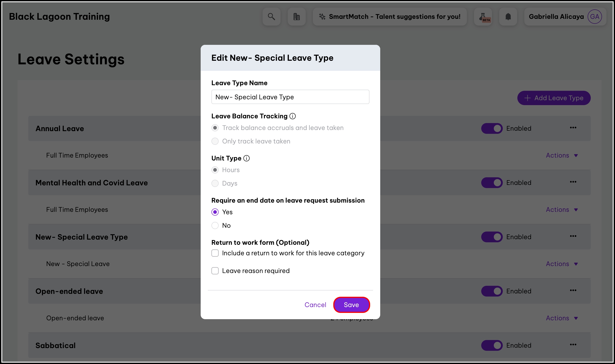Open Sabbatical three-dot options menu
615x364 pixels.
click(573, 345)
